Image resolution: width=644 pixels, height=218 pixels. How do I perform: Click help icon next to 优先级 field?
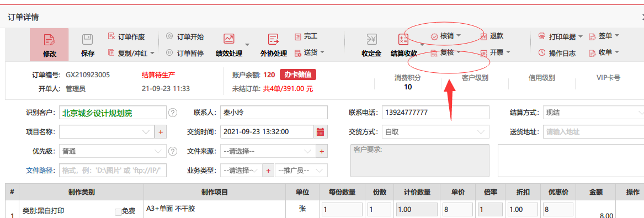pos(173,151)
